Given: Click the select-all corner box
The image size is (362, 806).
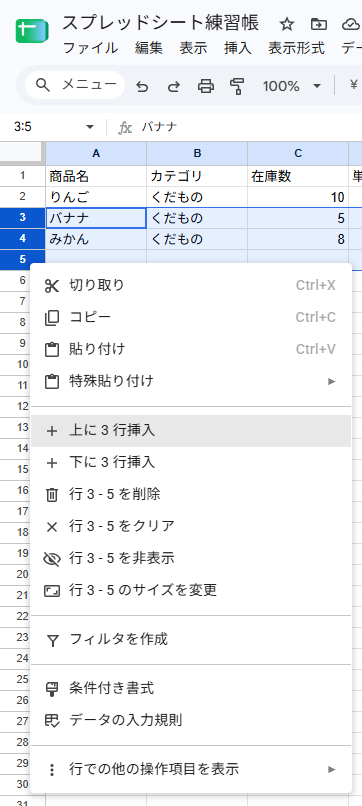Looking at the screenshot, I should 22,153.
